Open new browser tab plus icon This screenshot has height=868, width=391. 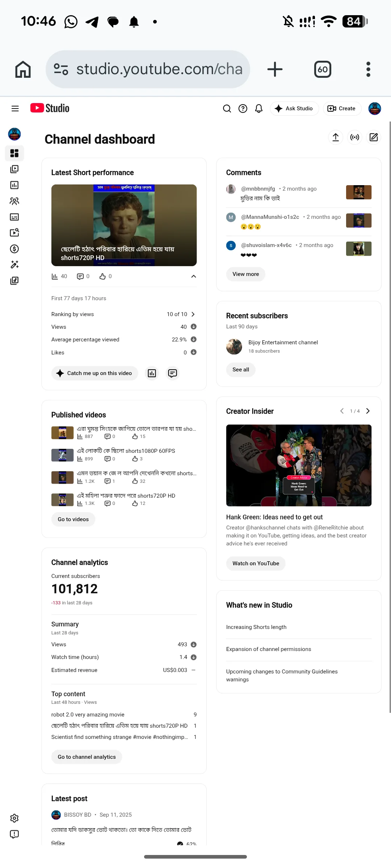[x=275, y=69]
